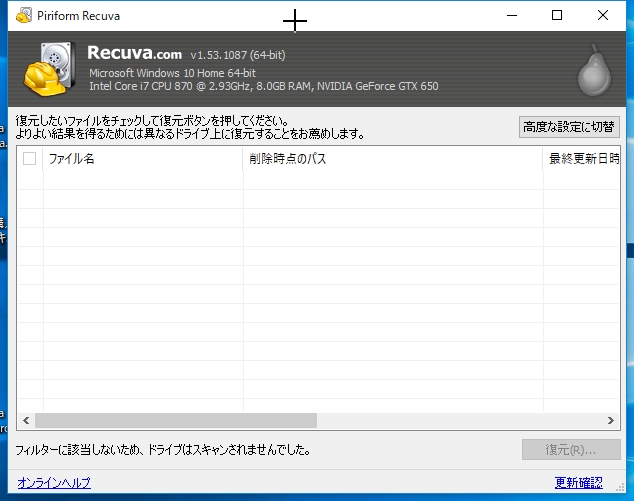Click the Piriform Recuva window title text

coord(78,16)
